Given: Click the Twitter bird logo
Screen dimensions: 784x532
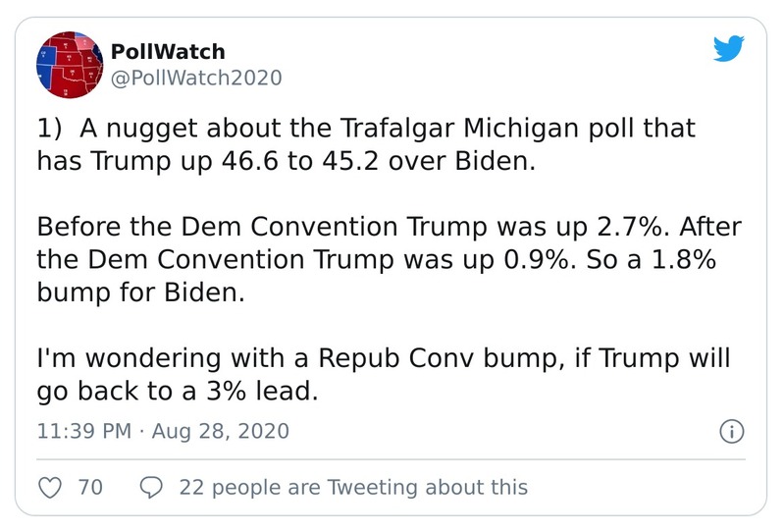Looking at the screenshot, I should coord(729,50).
